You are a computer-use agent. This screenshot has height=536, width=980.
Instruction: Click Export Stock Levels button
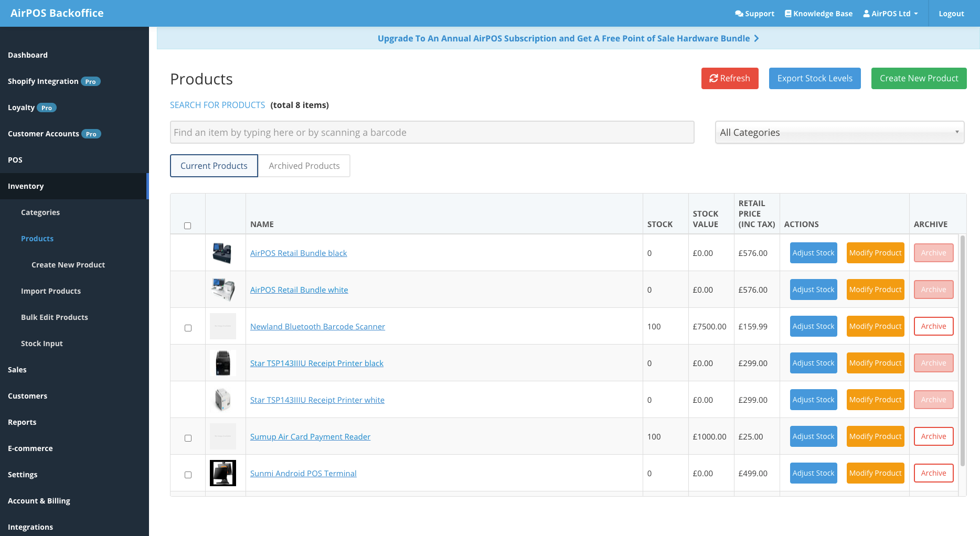815,78
